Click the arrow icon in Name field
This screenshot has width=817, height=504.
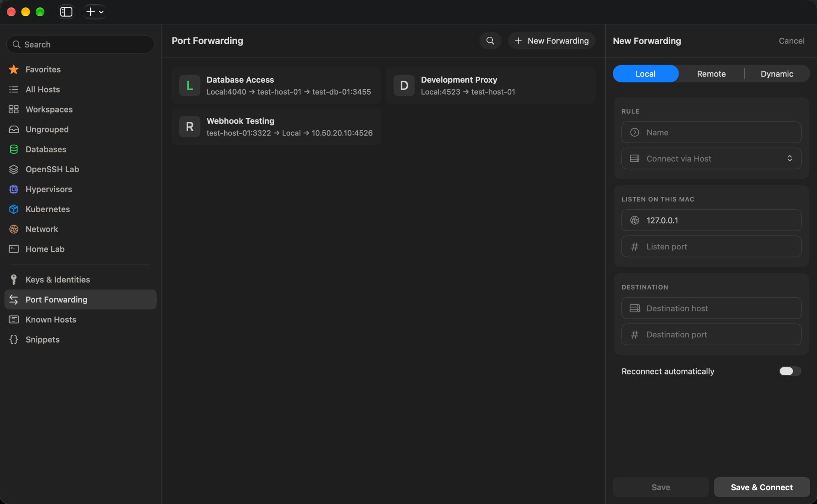(635, 132)
